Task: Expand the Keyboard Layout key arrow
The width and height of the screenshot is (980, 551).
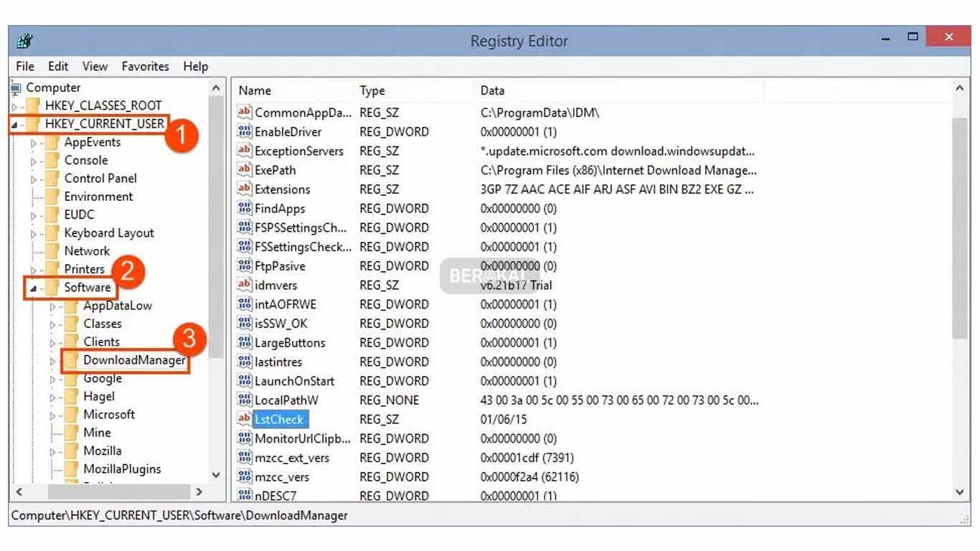Action: pos(33,234)
